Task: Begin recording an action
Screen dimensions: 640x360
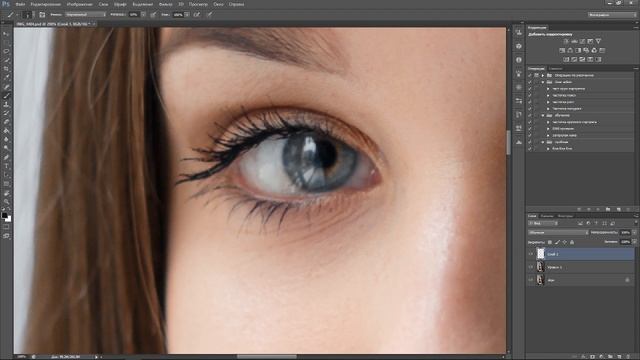Action: 589,209
